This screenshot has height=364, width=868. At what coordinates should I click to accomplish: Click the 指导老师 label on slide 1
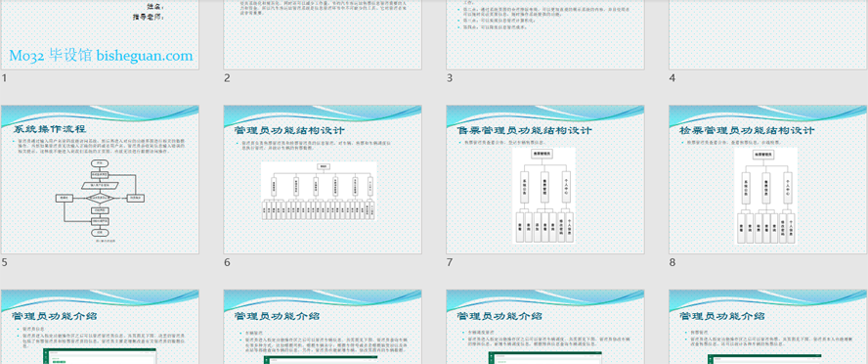coord(149,18)
